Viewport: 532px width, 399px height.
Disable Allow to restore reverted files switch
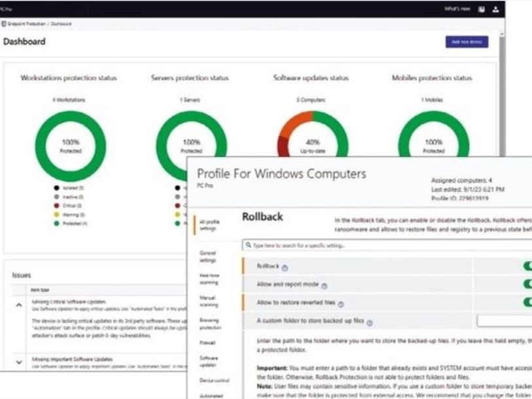pos(527,302)
